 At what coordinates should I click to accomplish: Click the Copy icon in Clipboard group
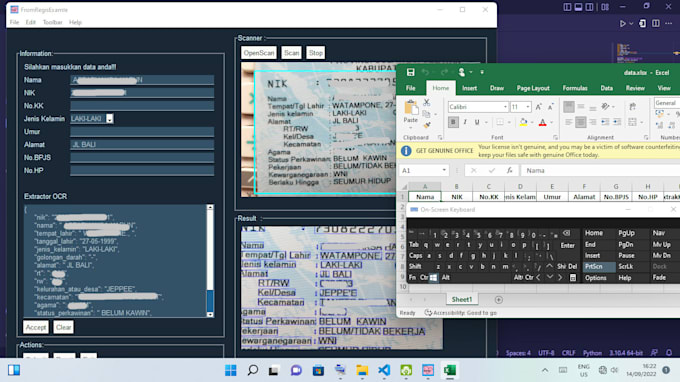click(427, 114)
